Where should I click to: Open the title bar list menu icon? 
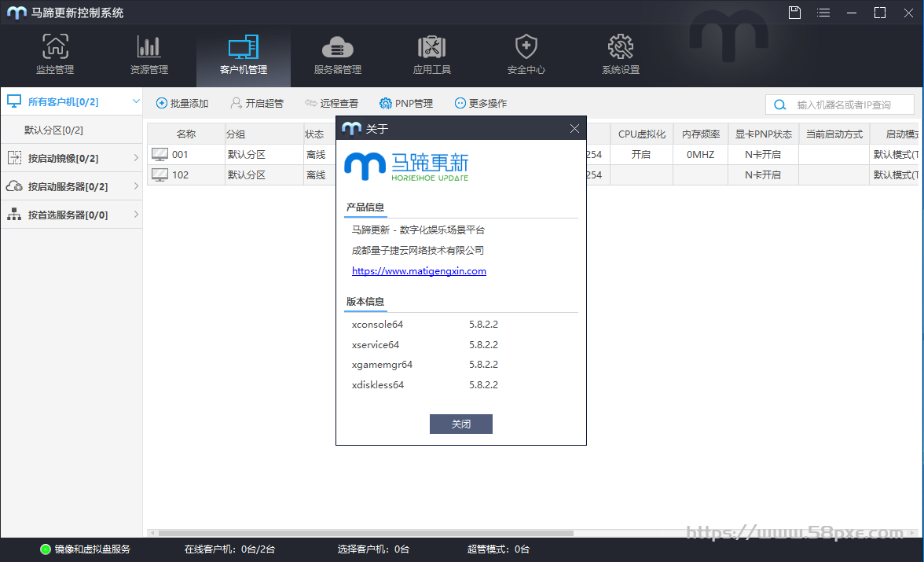[x=823, y=13]
